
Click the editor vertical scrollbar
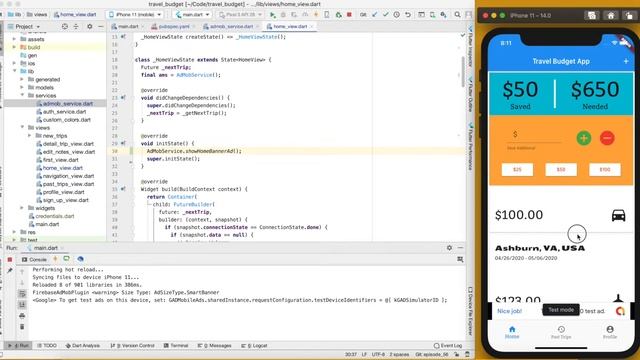(462, 72)
